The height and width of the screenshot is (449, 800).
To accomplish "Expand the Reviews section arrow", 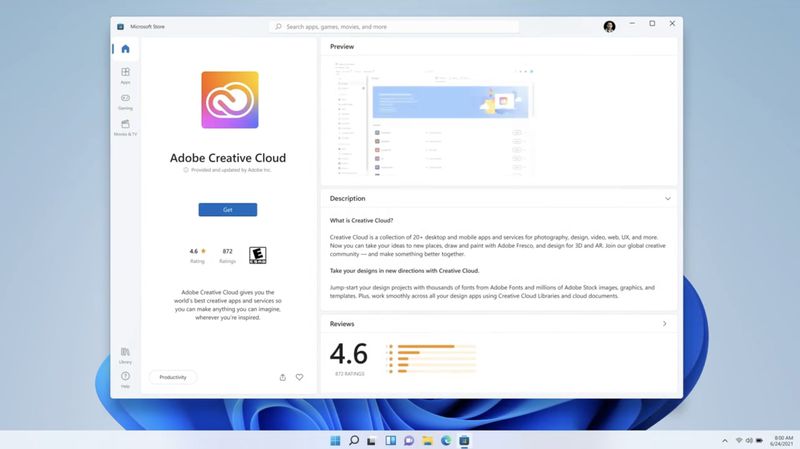I will [664, 323].
